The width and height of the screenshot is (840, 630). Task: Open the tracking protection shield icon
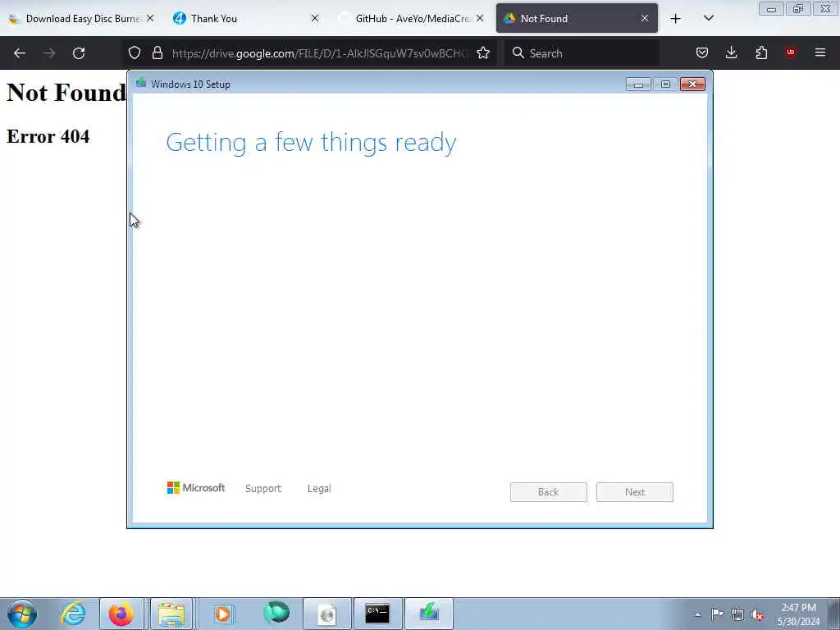click(135, 53)
